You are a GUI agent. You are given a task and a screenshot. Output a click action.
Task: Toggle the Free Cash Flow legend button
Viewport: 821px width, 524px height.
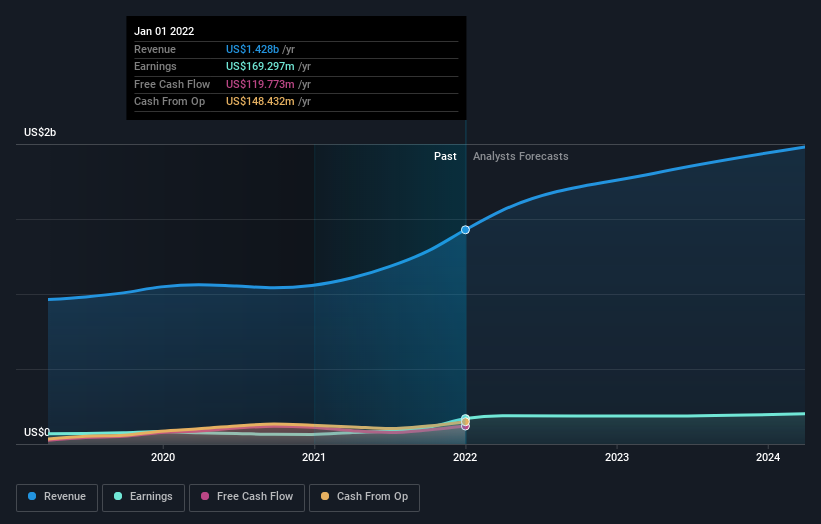tap(247, 497)
